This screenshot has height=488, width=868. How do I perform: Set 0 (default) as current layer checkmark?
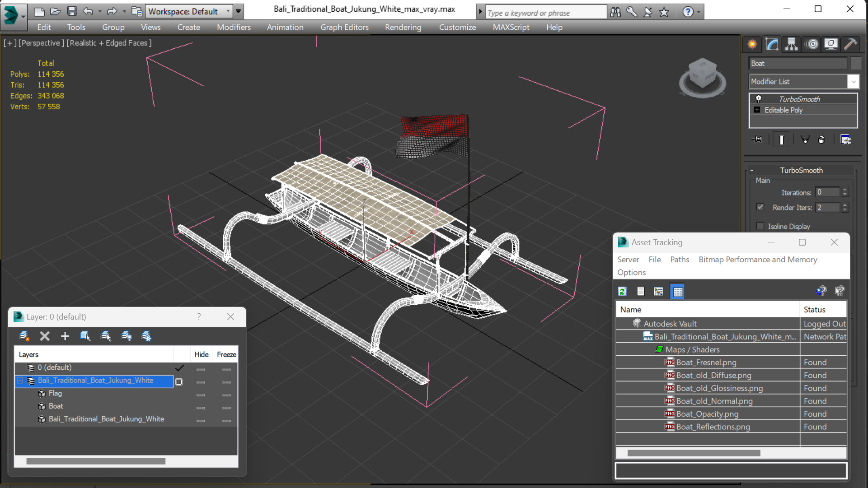click(179, 368)
